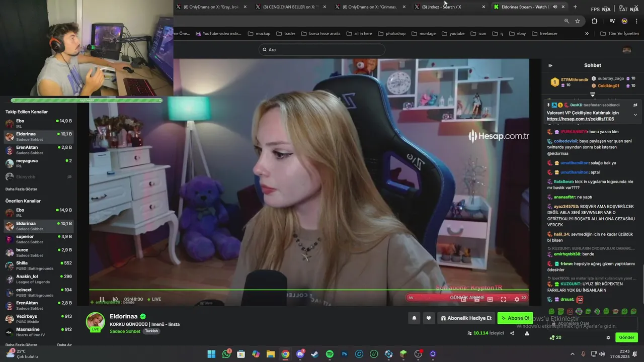
Task: Open Shilla PUBG channel
Action: tap(38, 265)
